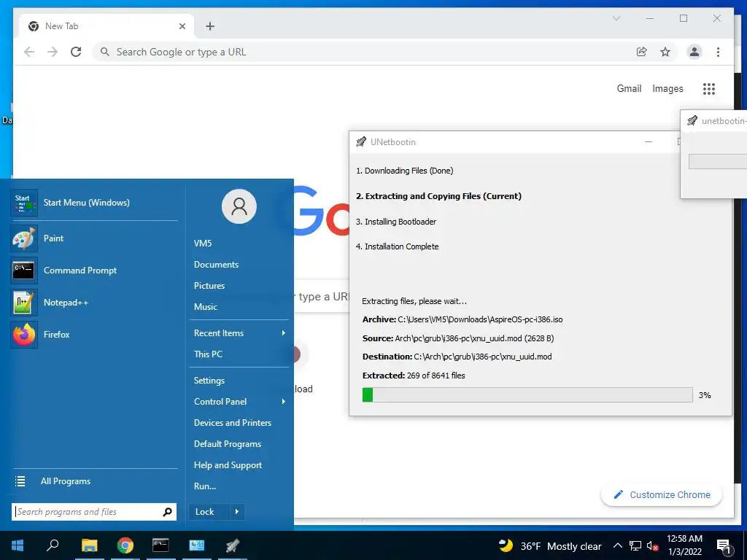The height and width of the screenshot is (560, 747).
Task: Open Start Menu (Windows) entry
Action: tap(94, 203)
